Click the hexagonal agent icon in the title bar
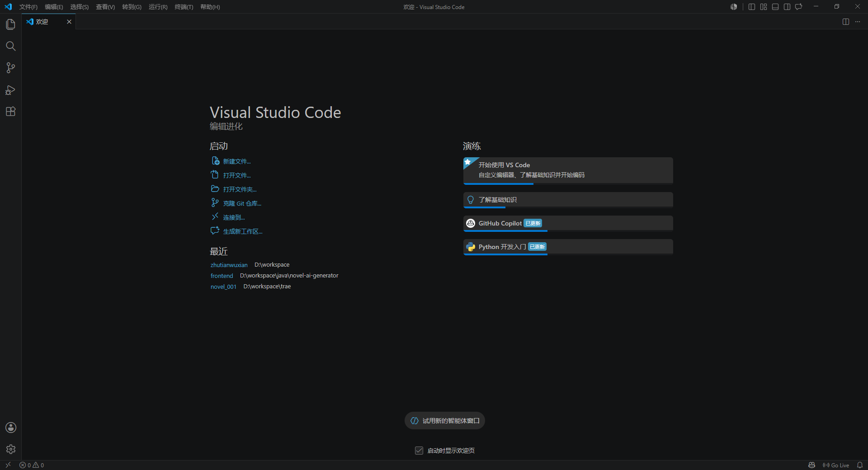Screen dimensions: 868x470 [734, 7]
